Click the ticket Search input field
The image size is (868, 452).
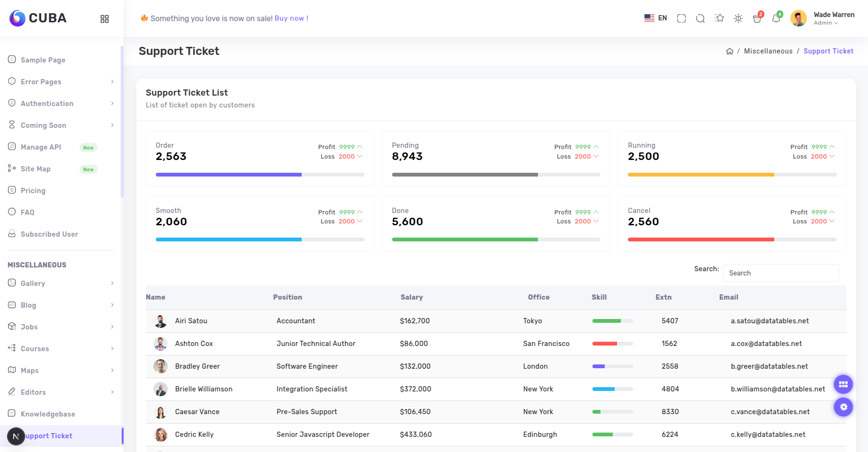point(781,273)
